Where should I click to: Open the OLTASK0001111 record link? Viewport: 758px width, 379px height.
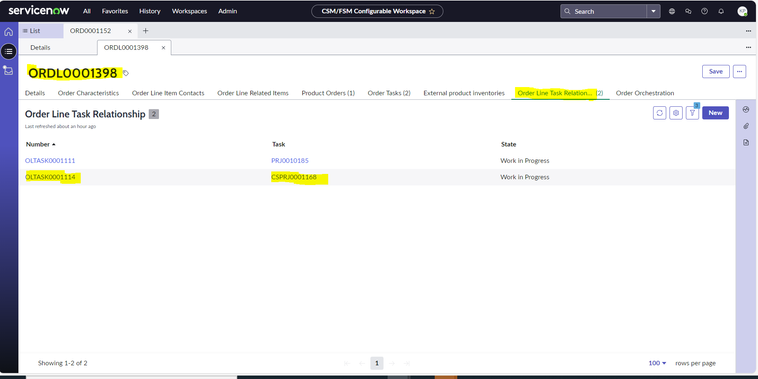50,160
